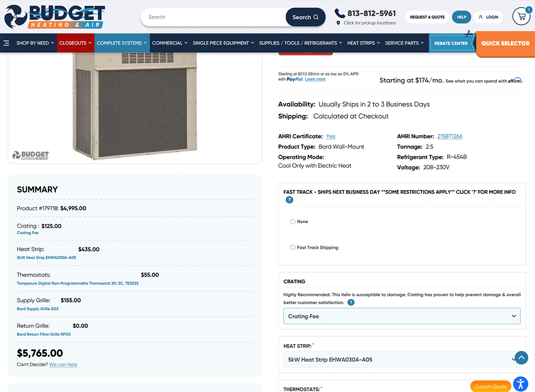Viewport: 535px width, 392px height.
Task: Open the crating recommendation help icon
Action: pos(351,302)
